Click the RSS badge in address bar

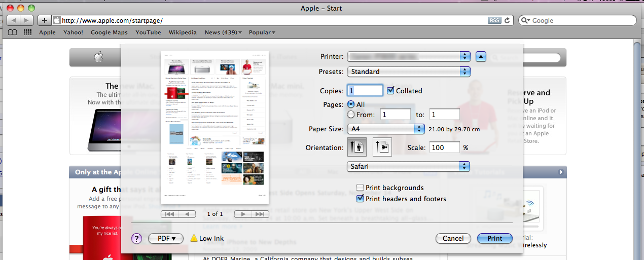[x=494, y=20]
